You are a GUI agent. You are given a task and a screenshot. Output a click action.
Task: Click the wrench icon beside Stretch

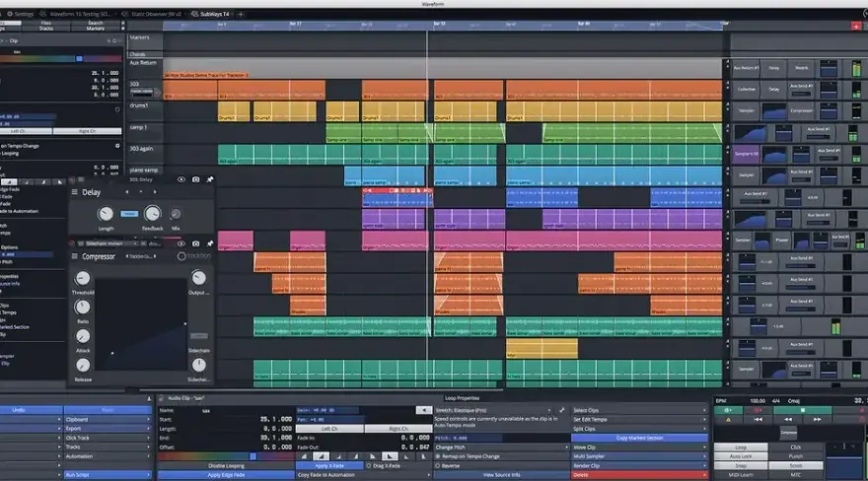pyautogui.click(x=562, y=410)
